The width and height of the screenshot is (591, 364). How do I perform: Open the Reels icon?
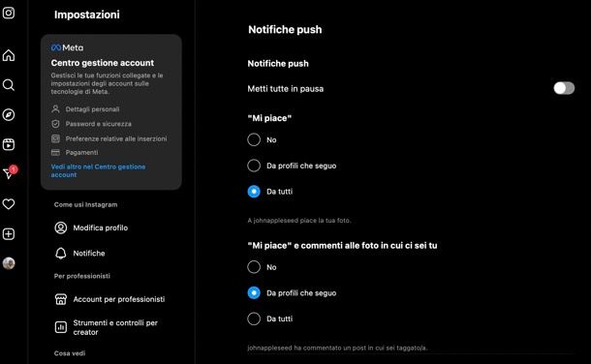(9, 144)
